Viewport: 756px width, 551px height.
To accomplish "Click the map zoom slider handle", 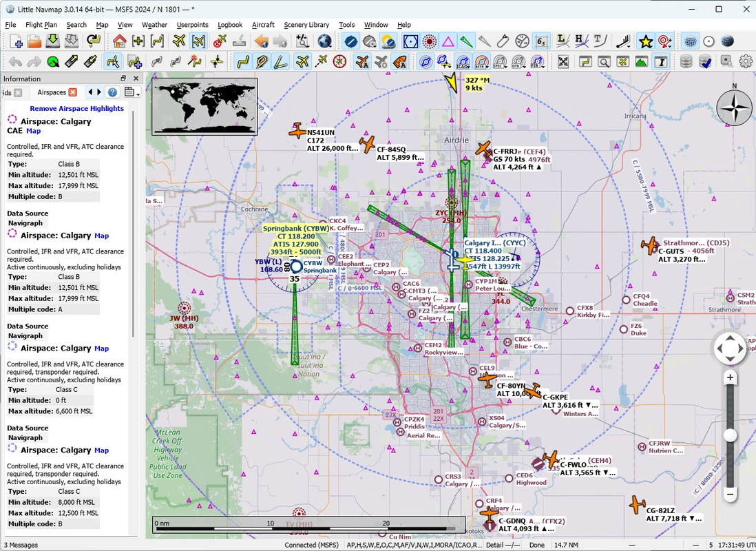I will pyautogui.click(x=730, y=435).
